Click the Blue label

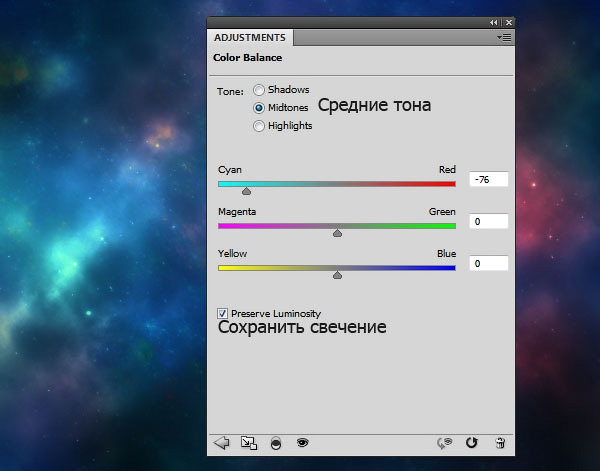click(x=446, y=254)
